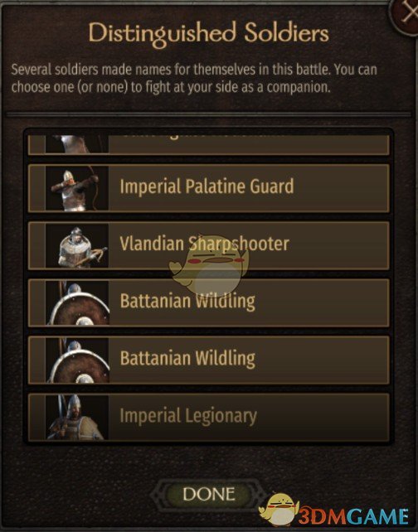Click the yellow mascot icon beside 3DMGAME

pos(279,510)
